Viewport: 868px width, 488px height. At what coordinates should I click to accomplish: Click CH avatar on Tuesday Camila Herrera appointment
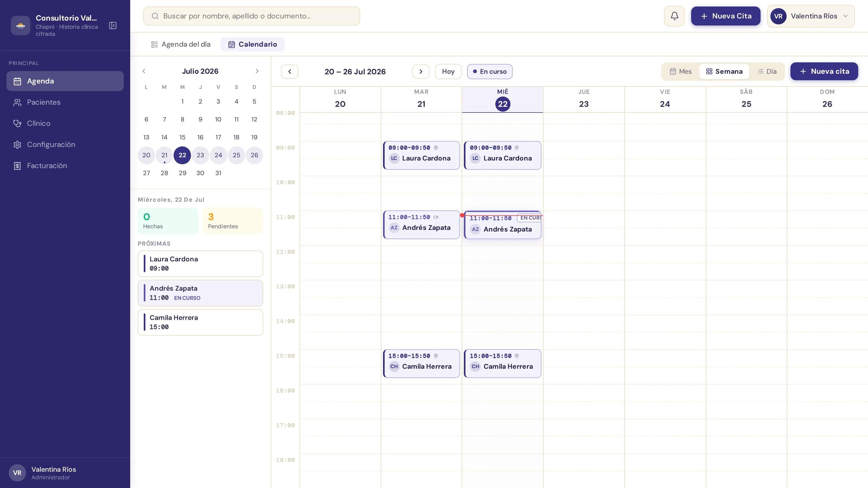(x=394, y=367)
